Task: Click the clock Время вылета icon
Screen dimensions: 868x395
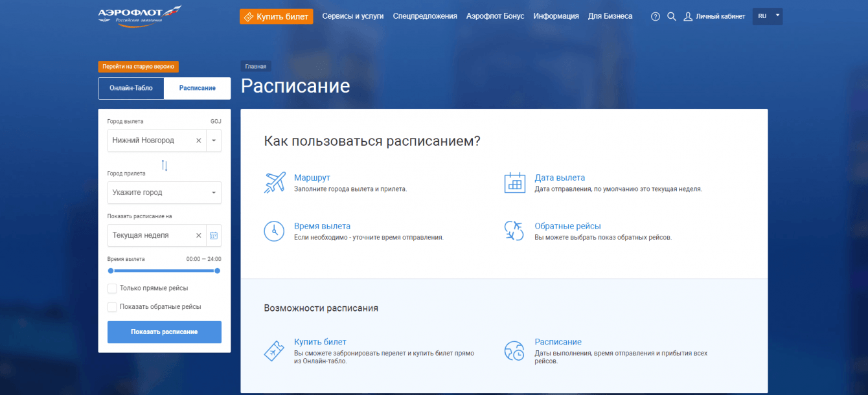Action: (275, 231)
